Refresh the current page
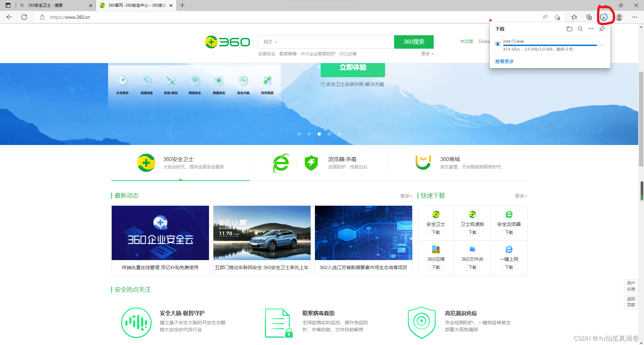This screenshot has width=644, height=345. 24,17
